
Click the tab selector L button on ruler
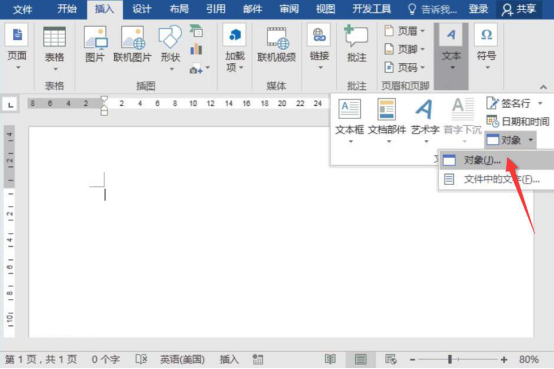click(10, 105)
